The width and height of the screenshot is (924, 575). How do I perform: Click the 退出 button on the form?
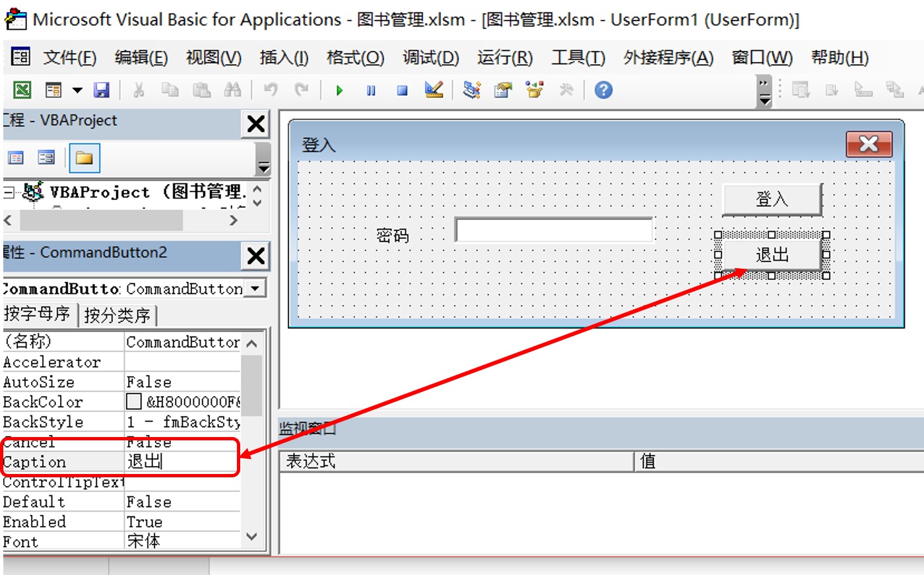point(772,255)
